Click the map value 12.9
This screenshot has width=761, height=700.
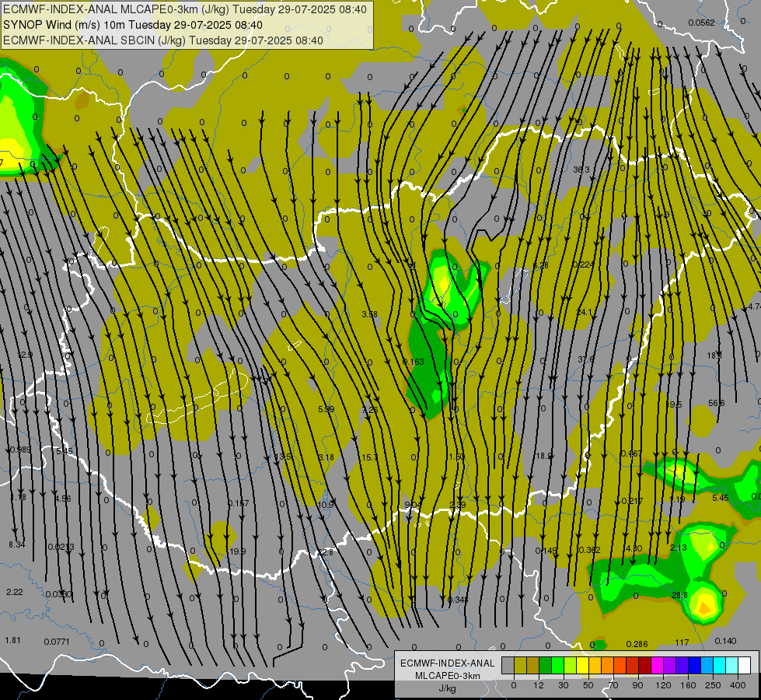[x=25, y=355]
